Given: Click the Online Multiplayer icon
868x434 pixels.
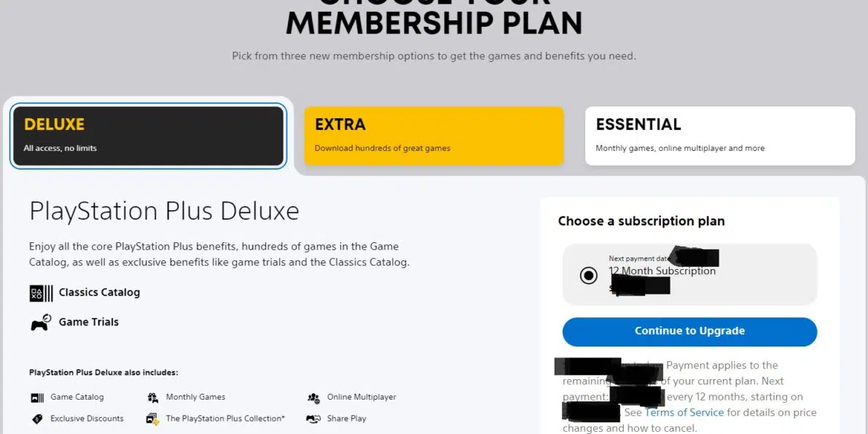Looking at the screenshot, I should click(313, 398).
